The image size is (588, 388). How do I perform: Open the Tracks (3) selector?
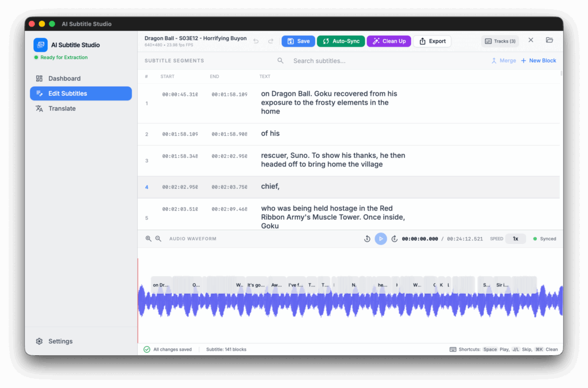tap(500, 41)
